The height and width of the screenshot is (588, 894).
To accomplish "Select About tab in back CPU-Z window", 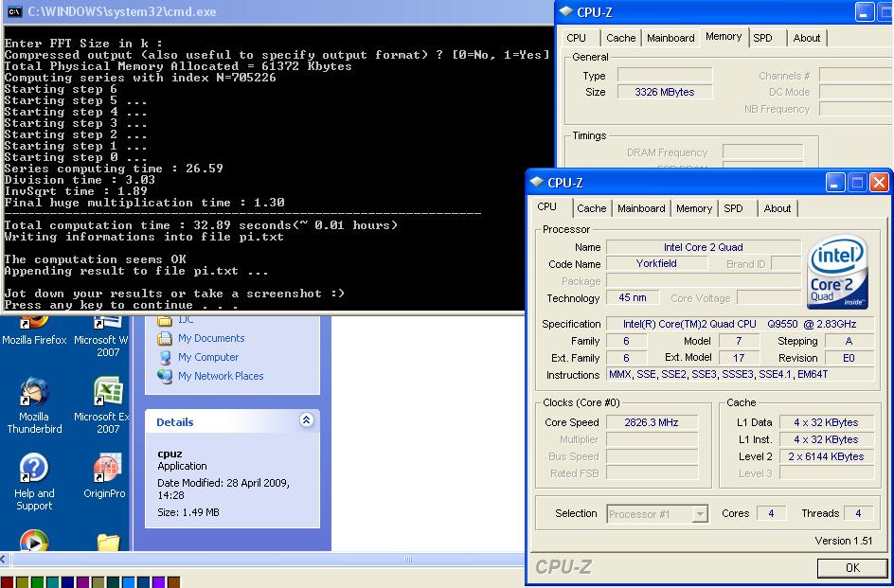I will 807,38.
